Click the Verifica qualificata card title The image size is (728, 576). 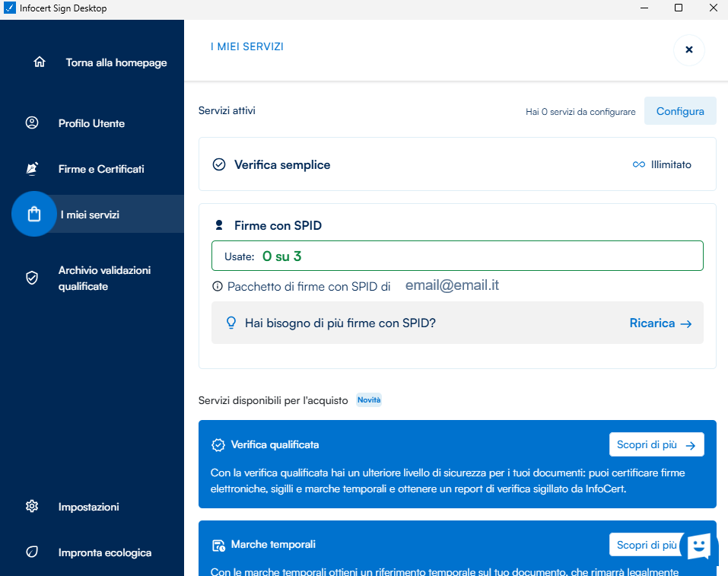tap(275, 444)
